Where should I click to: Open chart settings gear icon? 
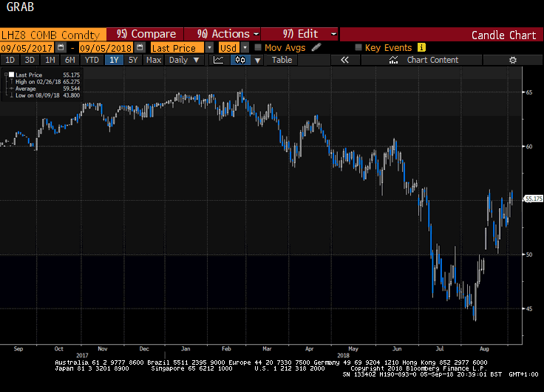513,60
